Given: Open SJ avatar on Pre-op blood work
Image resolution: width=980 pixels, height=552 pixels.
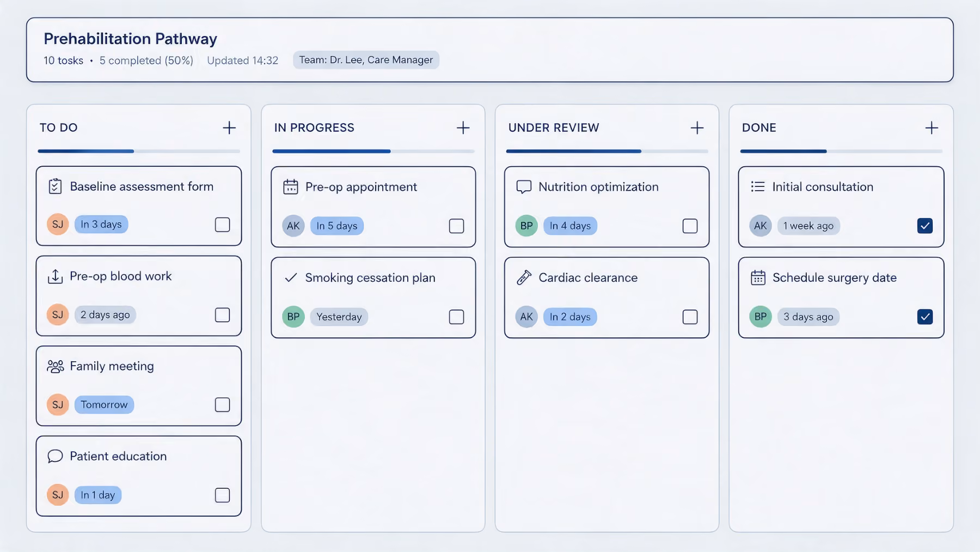Looking at the screenshot, I should tap(58, 314).
